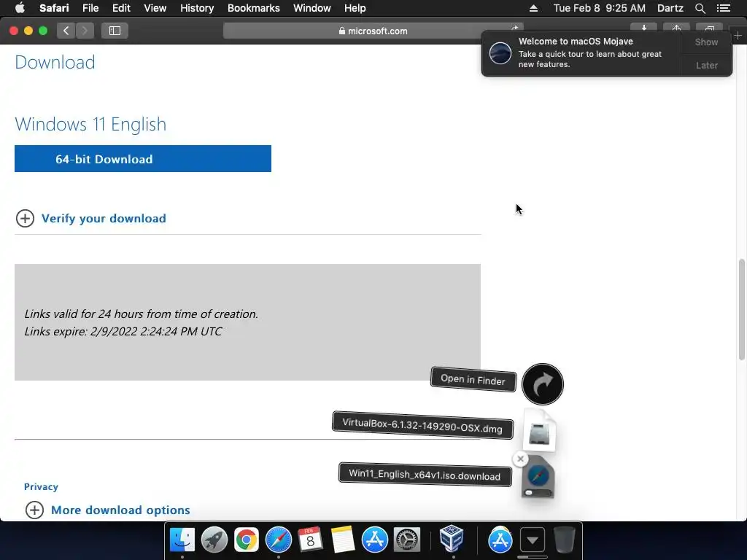Screen dimensions: 747x560
Task: Open Google Chrome from the Dock
Action: tap(247, 540)
